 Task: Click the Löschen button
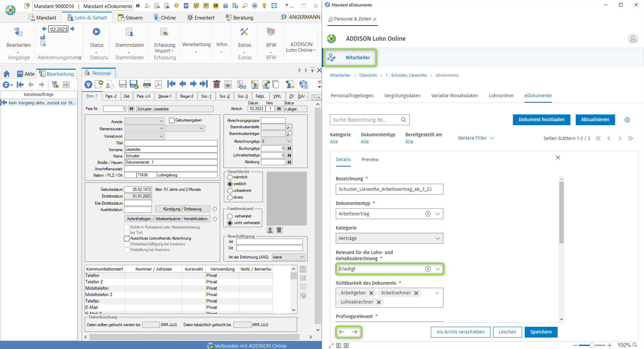(x=507, y=332)
